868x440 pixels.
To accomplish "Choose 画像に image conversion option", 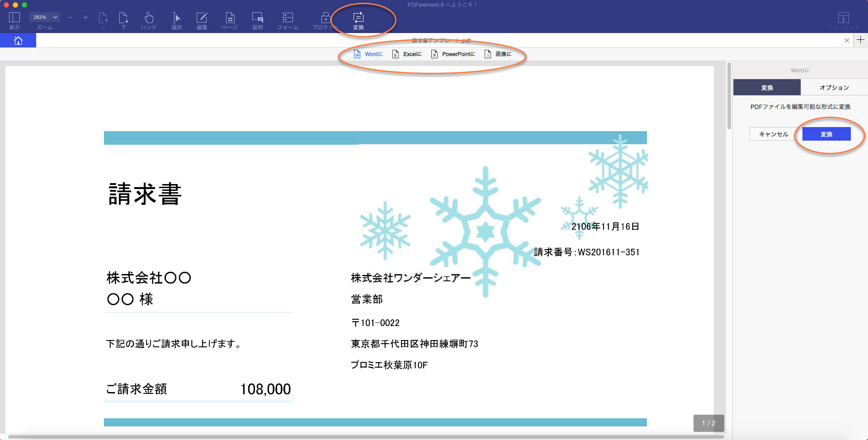I will [x=498, y=54].
